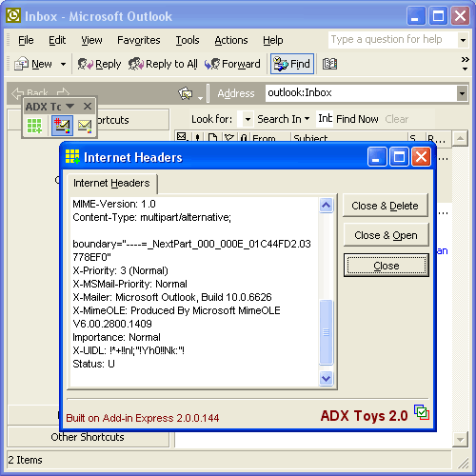This screenshot has height=476, width=476.
Task: Minimize the Internet Headers dialog
Action: click(x=377, y=157)
